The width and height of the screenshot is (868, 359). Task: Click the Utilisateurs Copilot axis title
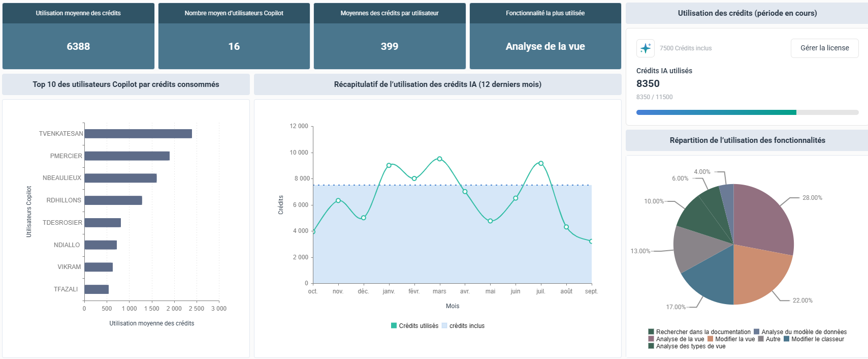pos(29,212)
